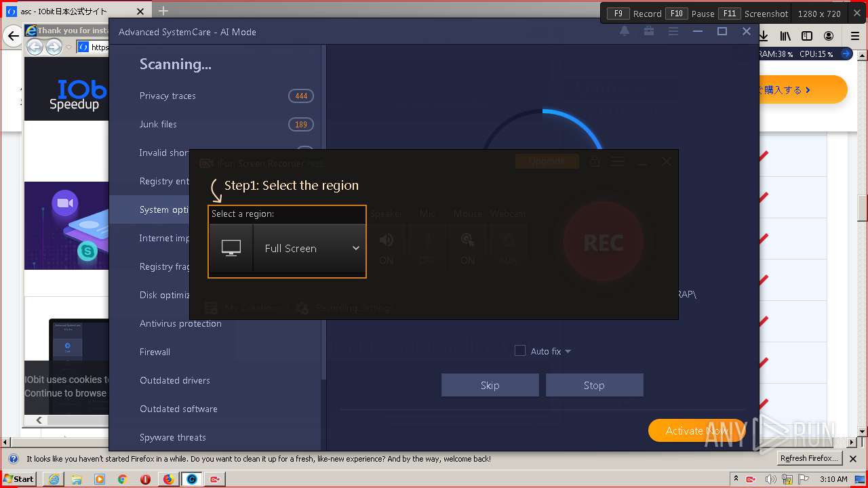Click the monitor icon in Select a region
868x488 pixels.
click(x=231, y=248)
